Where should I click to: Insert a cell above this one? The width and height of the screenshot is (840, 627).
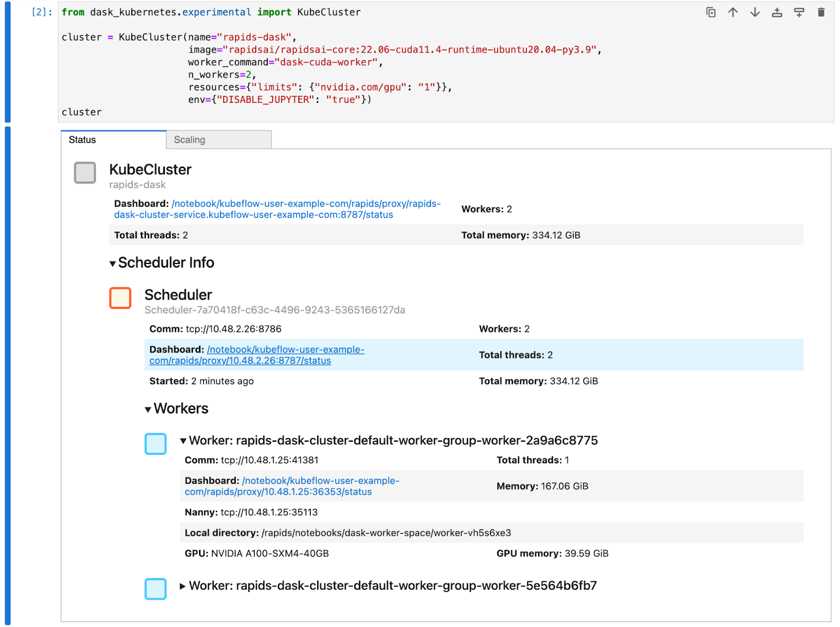[777, 12]
